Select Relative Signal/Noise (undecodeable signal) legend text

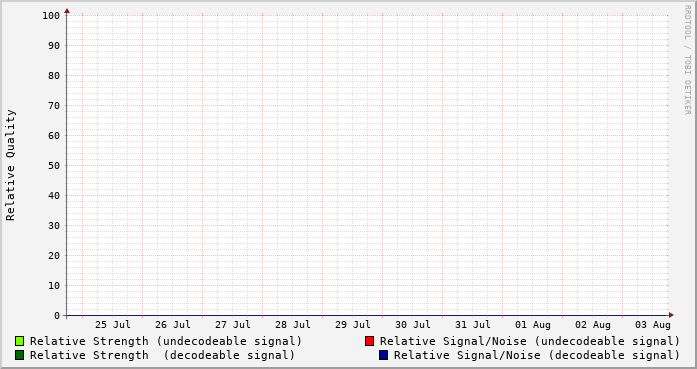530,341
